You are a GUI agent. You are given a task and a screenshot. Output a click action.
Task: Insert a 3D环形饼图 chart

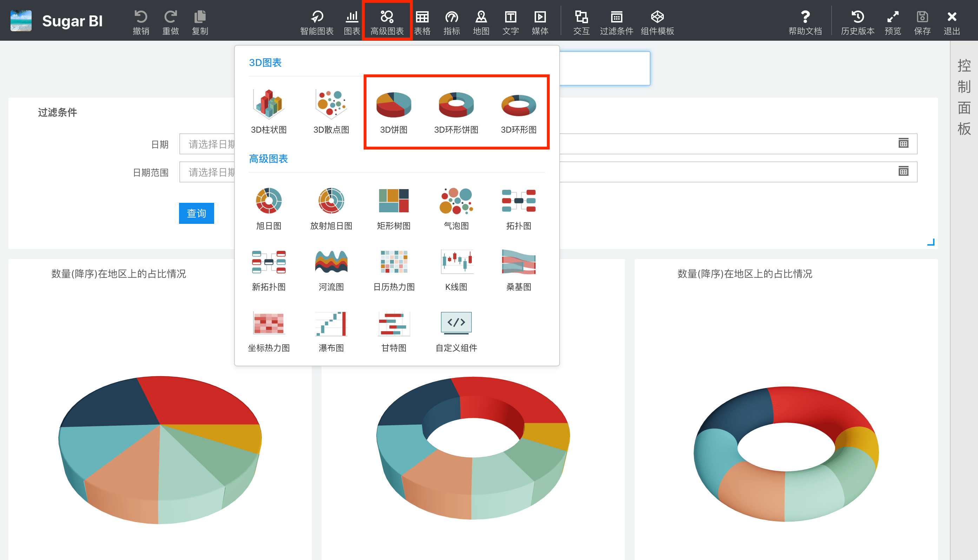[x=456, y=111]
